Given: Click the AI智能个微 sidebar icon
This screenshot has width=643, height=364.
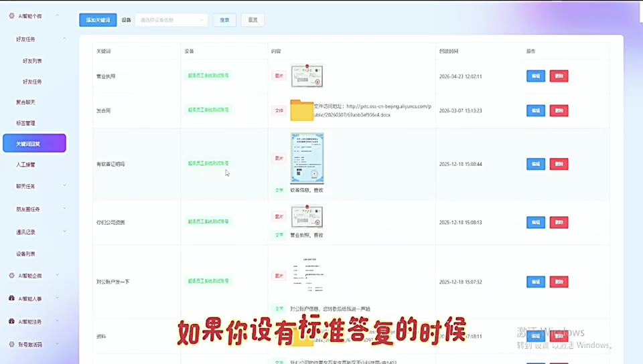Looking at the screenshot, I should [11, 16].
